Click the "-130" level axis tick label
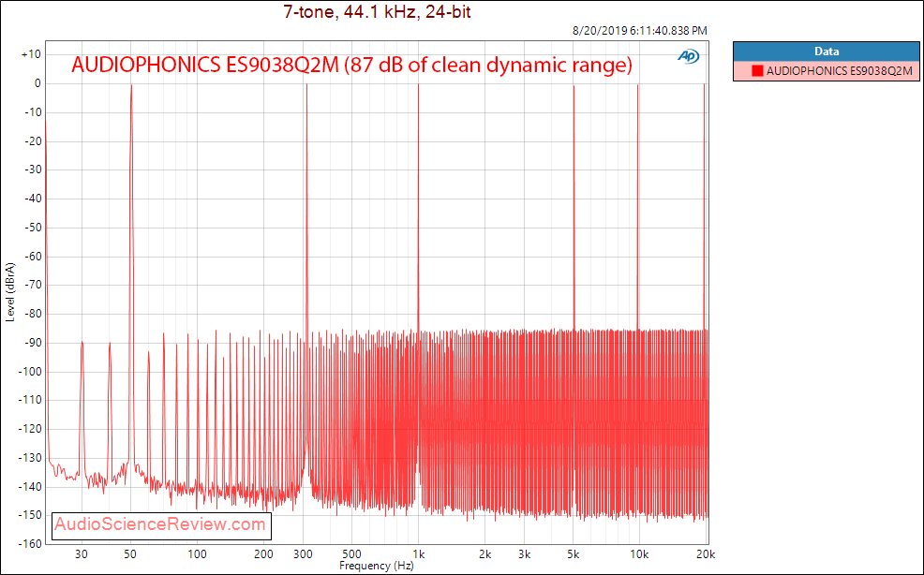Image resolution: width=924 pixels, height=575 pixels. [30, 458]
